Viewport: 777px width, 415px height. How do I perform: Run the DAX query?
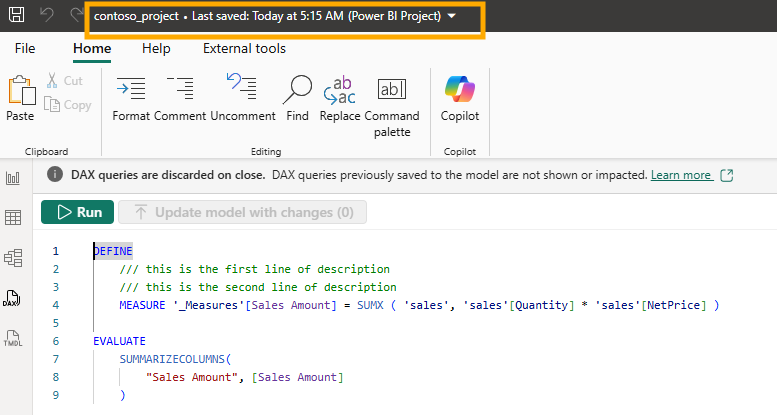(x=77, y=212)
